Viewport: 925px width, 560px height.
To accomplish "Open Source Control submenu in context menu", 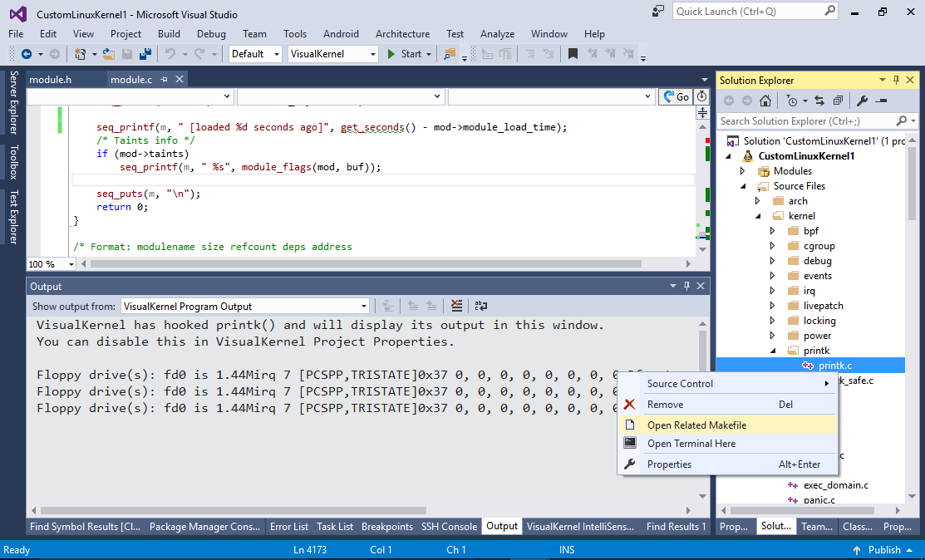I will (728, 384).
